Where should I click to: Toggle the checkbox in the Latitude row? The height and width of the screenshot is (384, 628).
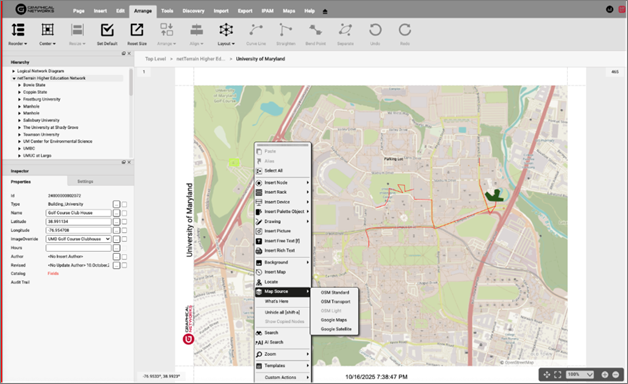[x=125, y=221]
